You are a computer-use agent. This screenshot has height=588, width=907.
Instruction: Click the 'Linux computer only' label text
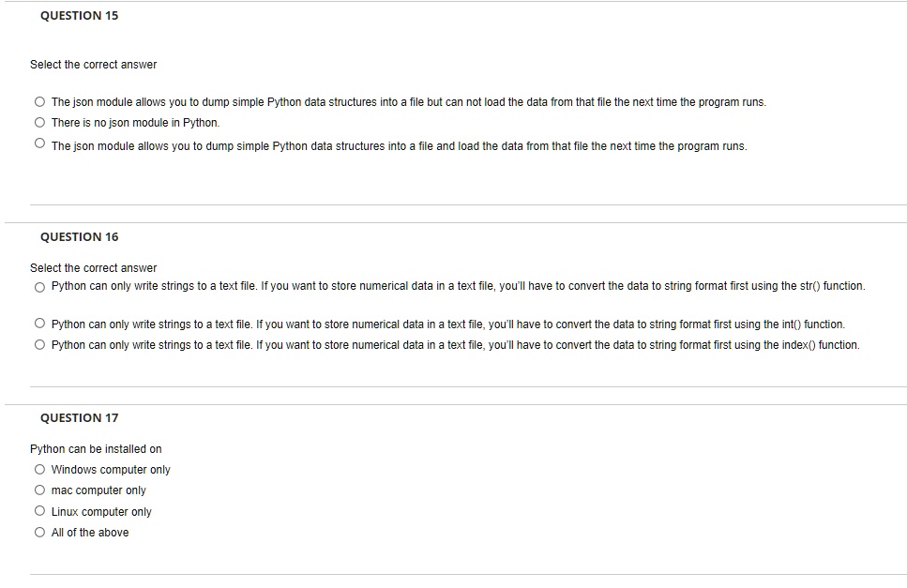101,512
